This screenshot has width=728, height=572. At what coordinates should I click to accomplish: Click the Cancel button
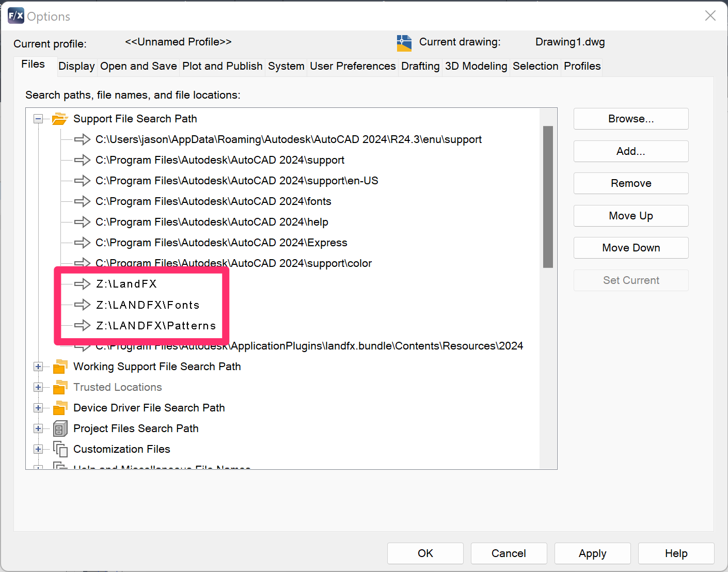(x=509, y=553)
